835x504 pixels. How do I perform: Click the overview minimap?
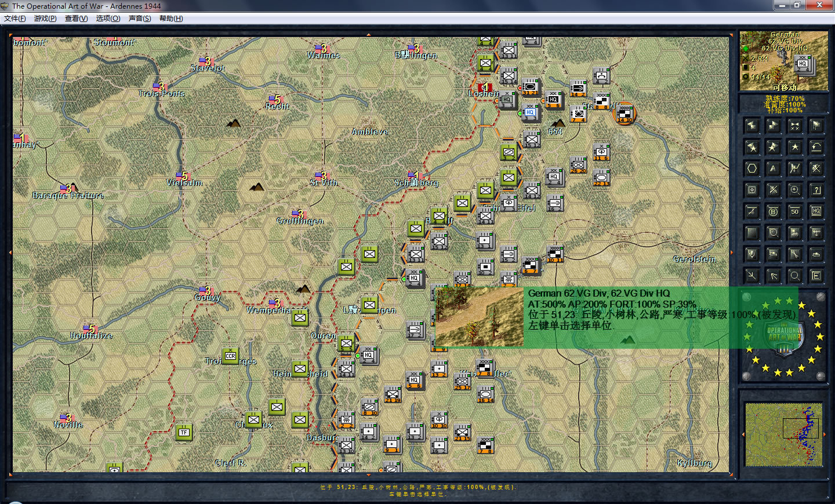click(x=783, y=434)
